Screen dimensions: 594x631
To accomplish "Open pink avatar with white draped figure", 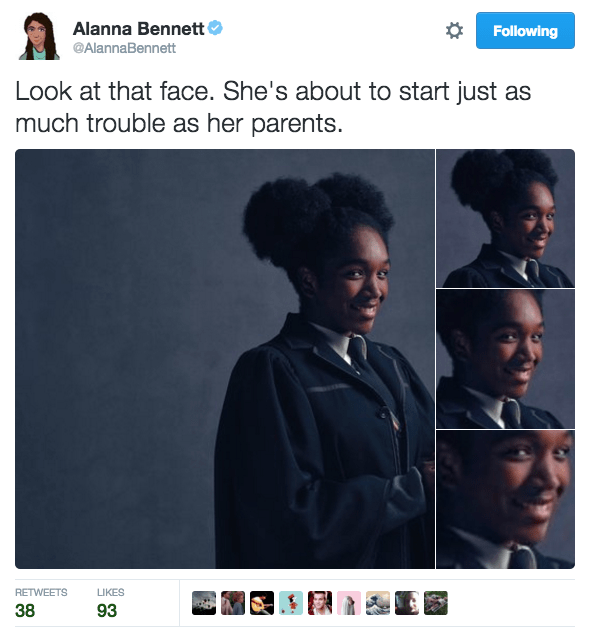I will tap(349, 603).
